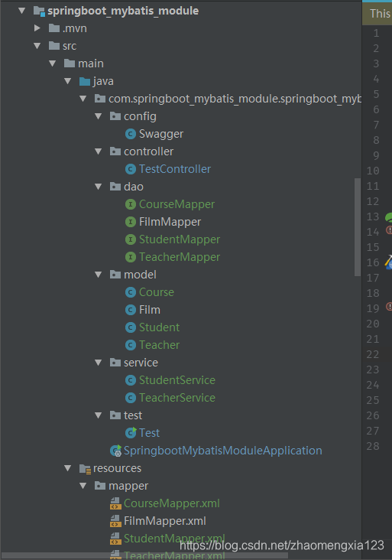Collapse the dao package arrow
Screen dimensions: 392x560
tap(99, 187)
